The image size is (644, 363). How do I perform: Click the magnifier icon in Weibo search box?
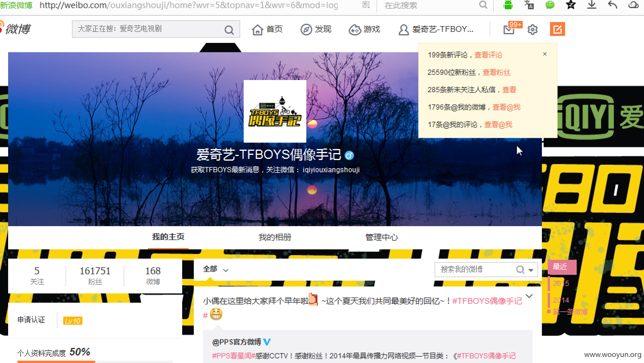[229, 30]
